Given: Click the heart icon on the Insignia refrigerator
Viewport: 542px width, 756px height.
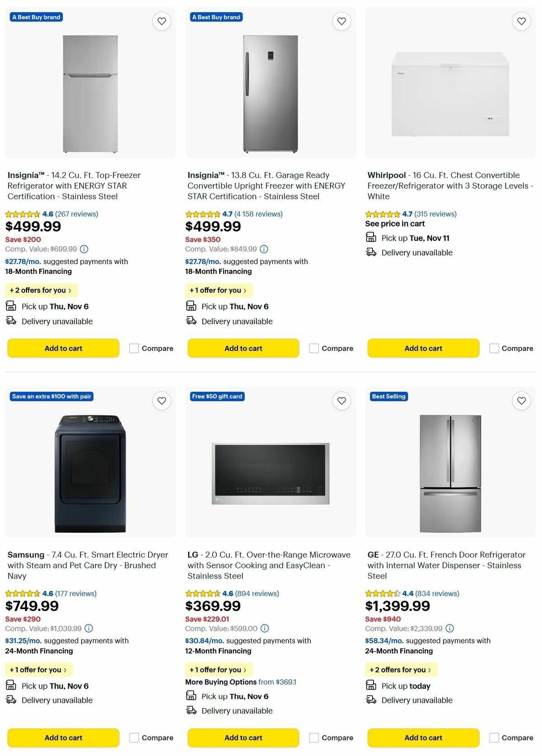Looking at the screenshot, I should coord(161,21).
